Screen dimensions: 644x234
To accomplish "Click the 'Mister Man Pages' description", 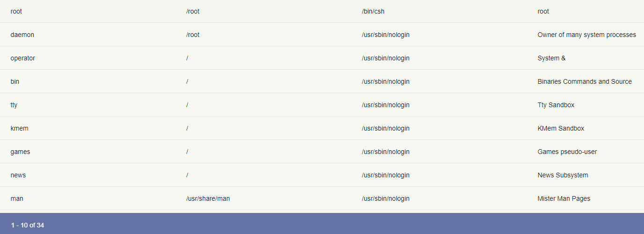I will coord(564,198).
